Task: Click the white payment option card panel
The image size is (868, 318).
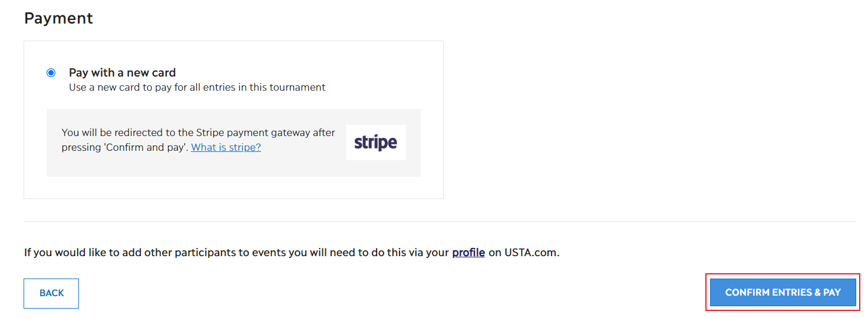Action: pyautogui.click(x=233, y=120)
